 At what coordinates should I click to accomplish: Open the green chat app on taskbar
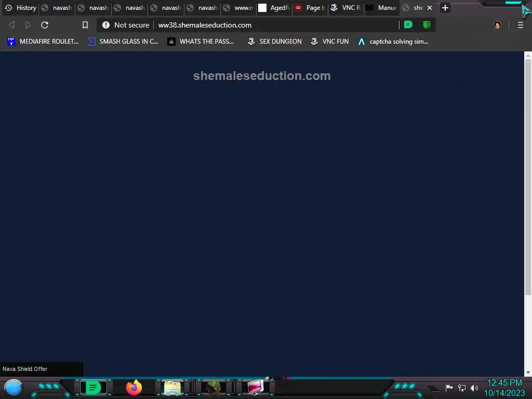[94, 388]
